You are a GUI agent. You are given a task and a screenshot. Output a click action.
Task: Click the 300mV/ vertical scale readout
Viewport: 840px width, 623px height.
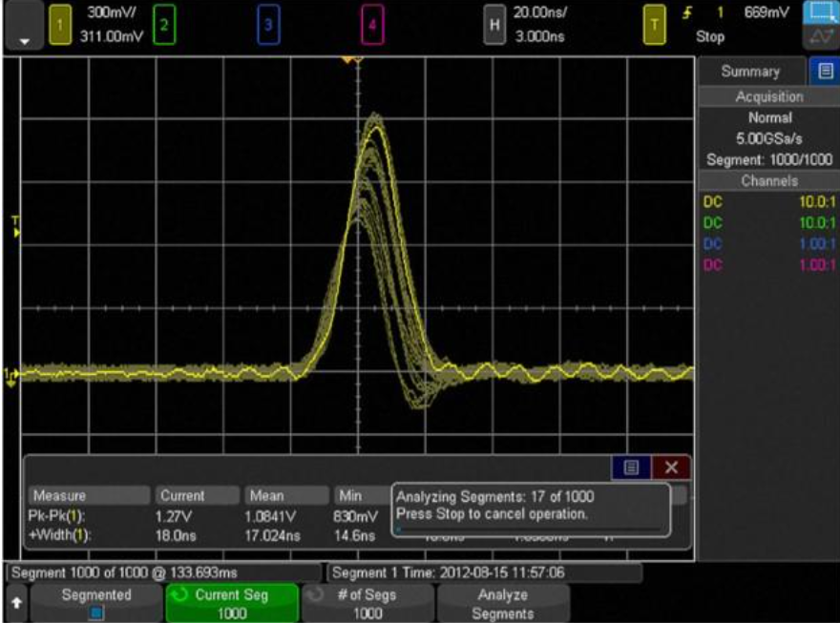[112, 12]
